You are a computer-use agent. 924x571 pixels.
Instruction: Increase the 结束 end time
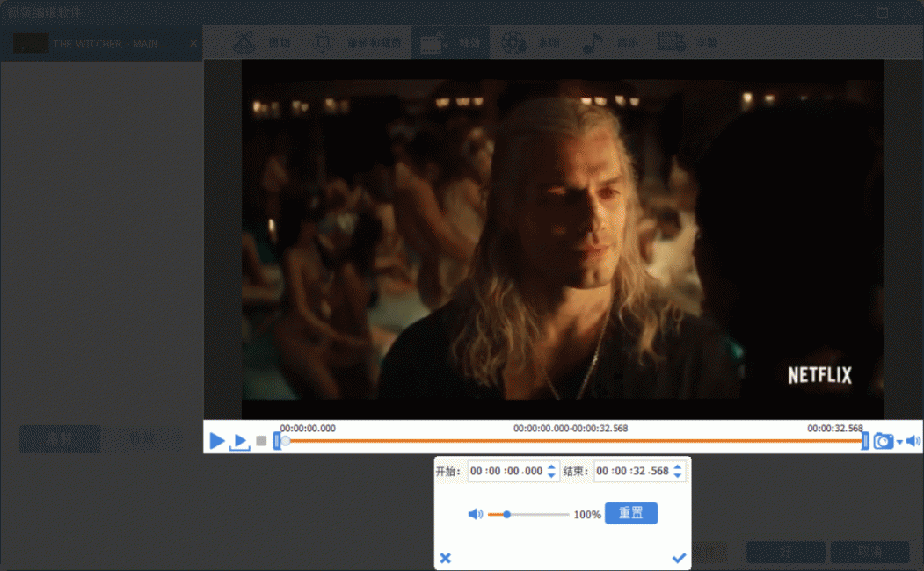tap(678, 466)
